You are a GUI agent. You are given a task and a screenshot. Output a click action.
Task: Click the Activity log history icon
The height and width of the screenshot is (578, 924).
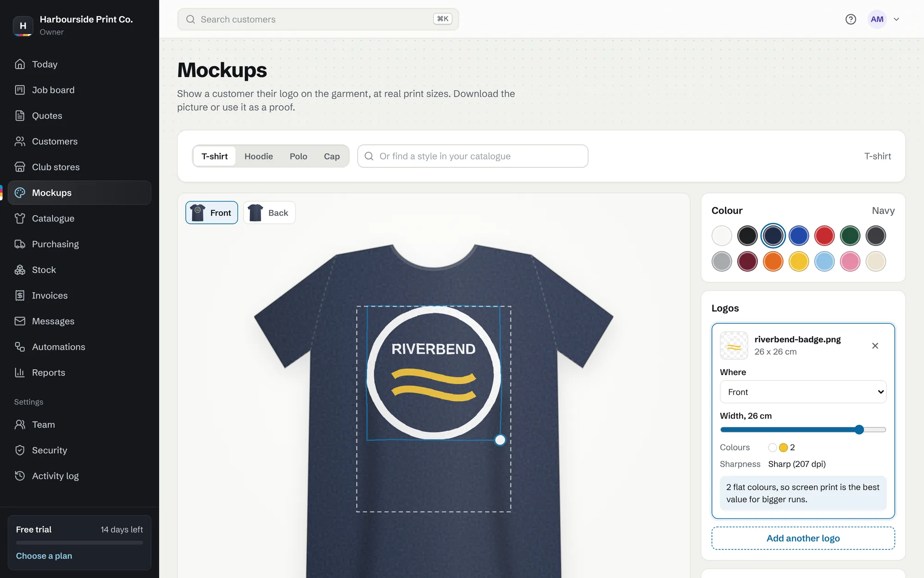(20, 476)
